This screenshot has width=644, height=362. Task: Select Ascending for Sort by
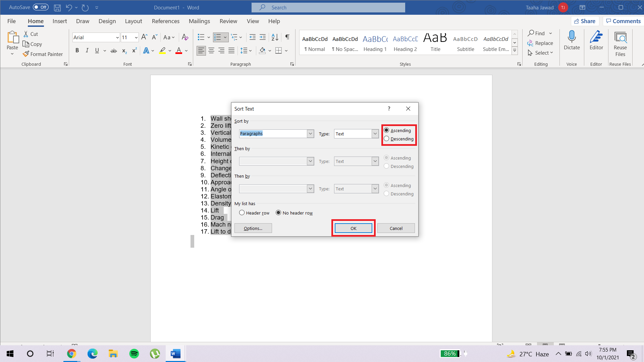coord(397,130)
